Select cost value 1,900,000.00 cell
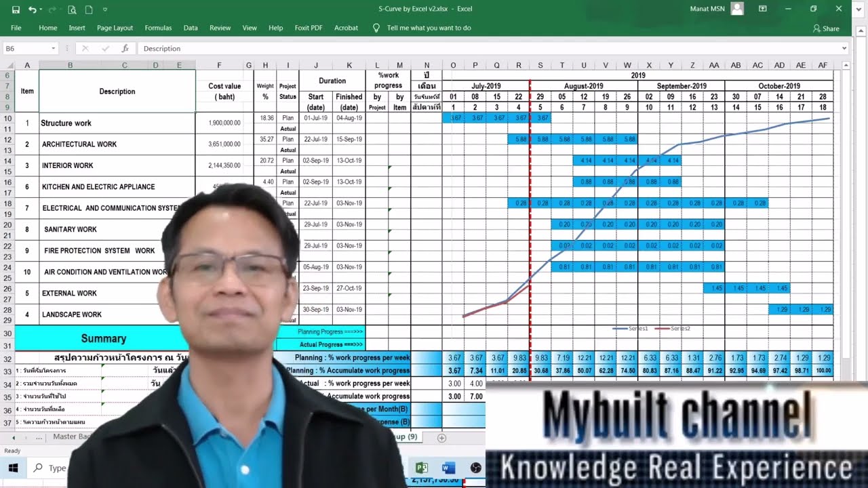Image resolution: width=868 pixels, height=488 pixels. pyautogui.click(x=219, y=123)
